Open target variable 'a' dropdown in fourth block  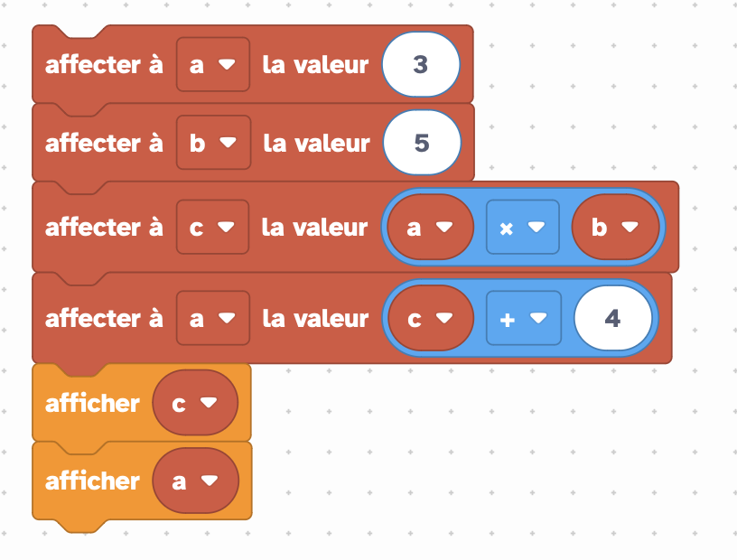tap(213, 318)
